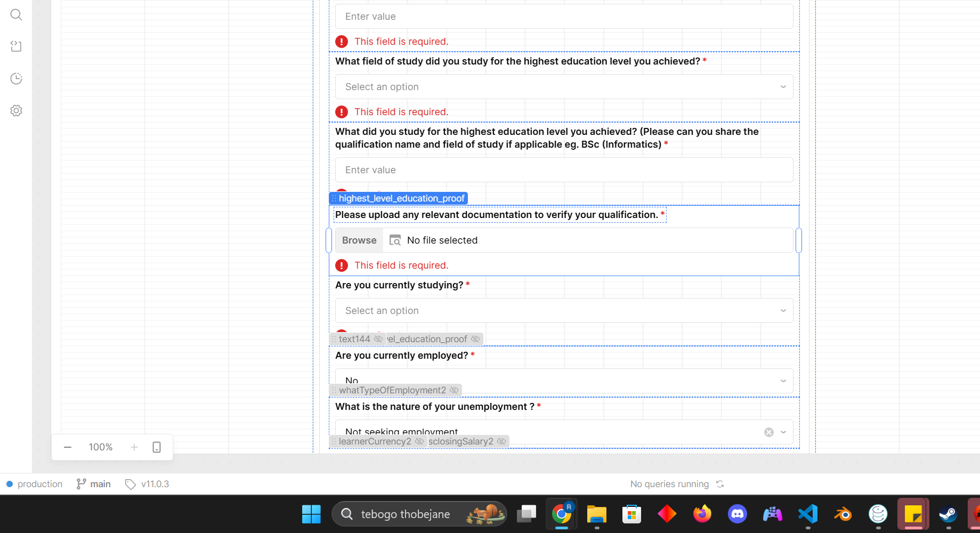Click the main branch indicator
Image resolution: width=980 pixels, height=533 pixels.
94,484
